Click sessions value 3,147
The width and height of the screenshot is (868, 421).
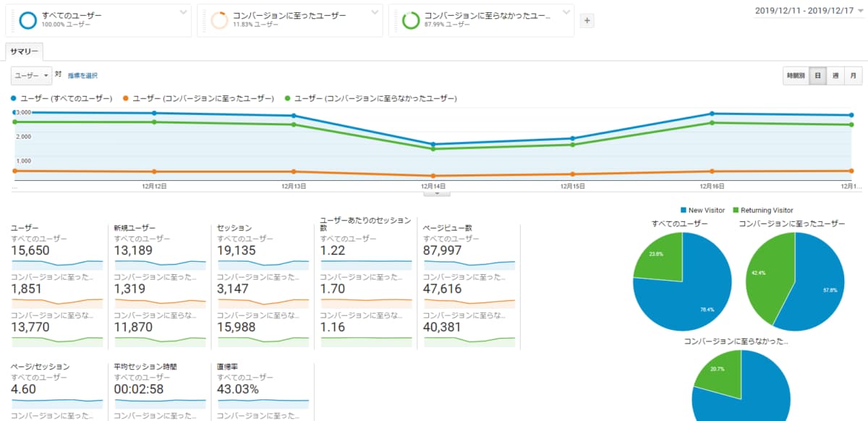pos(232,289)
